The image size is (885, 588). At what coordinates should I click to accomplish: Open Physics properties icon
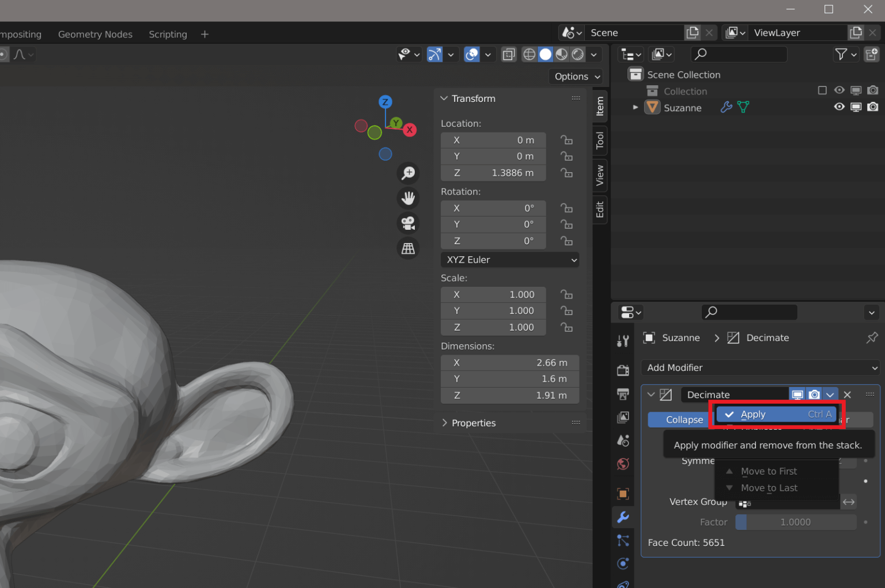click(623, 564)
